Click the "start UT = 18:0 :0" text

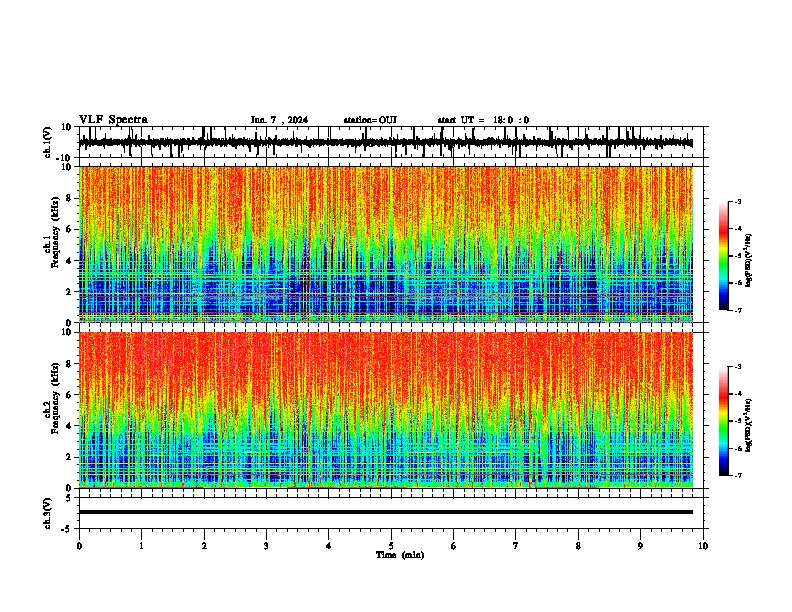point(483,120)
